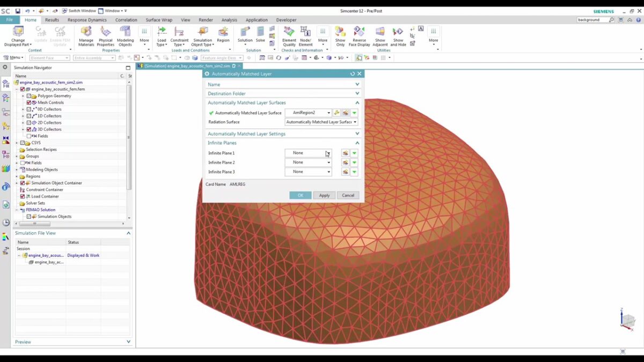Click the Apply button
This screenshot has height=362, width=644.
pos(324,195)
